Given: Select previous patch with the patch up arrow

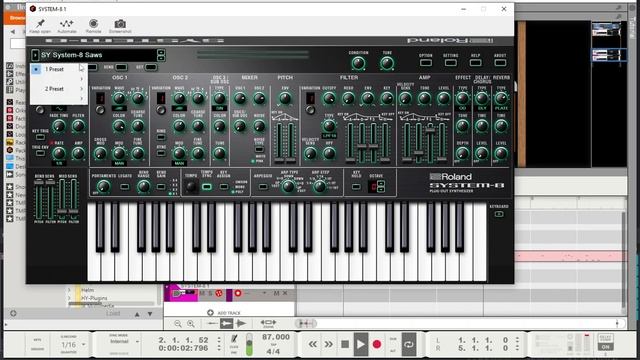Looking at the screenshot, I should point(161,52).
